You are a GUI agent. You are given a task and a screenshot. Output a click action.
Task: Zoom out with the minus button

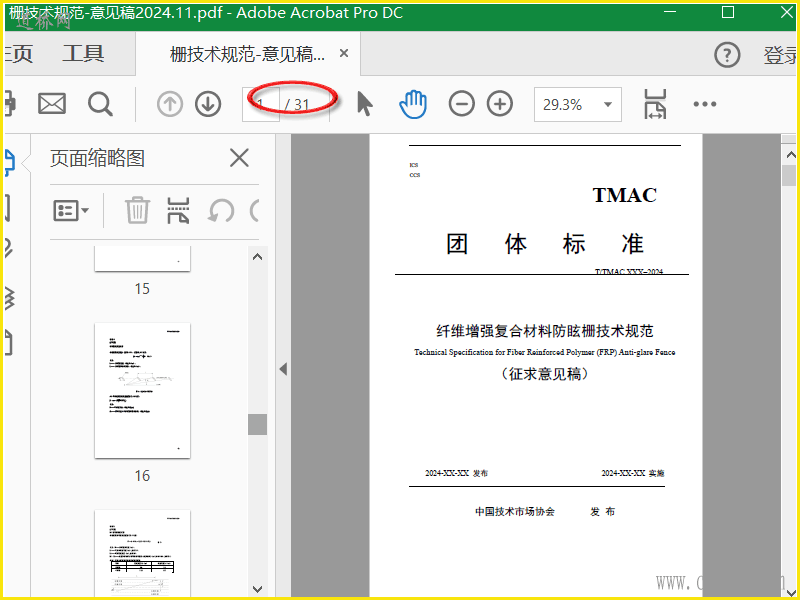[462, 104]
